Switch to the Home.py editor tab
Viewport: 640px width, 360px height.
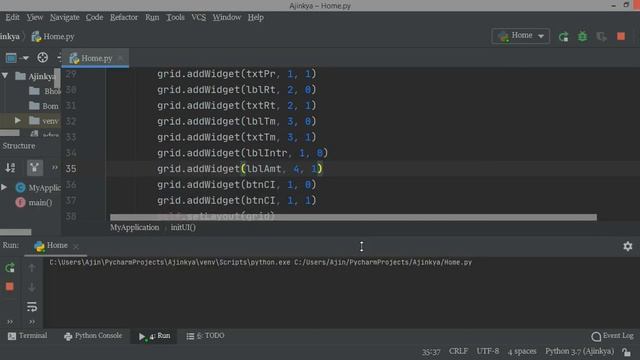tap(96, 58)
